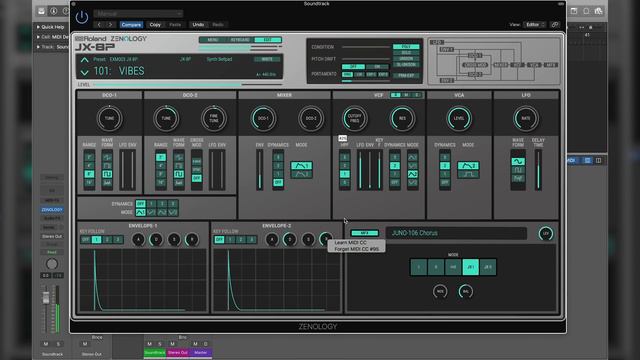640x360 pixels.
Task: Select DCO-1 sawtooth waveform at top
Action: point(107,157)
